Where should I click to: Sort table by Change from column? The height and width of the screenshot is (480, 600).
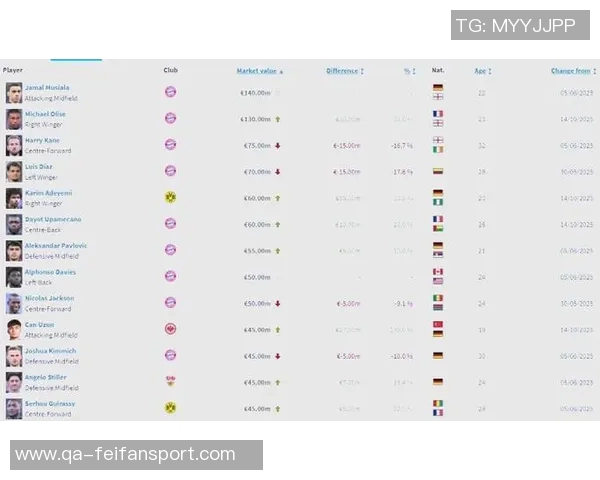[x=571, y=71]
